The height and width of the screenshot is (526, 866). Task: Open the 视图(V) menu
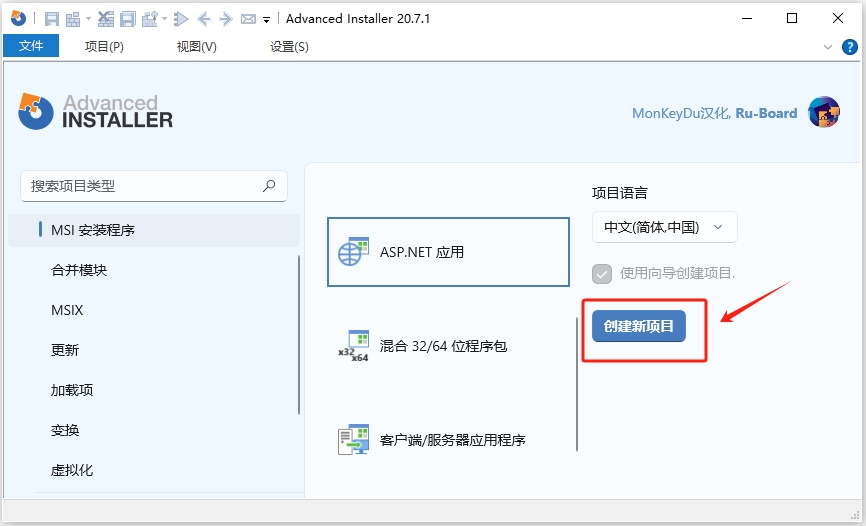197,46
